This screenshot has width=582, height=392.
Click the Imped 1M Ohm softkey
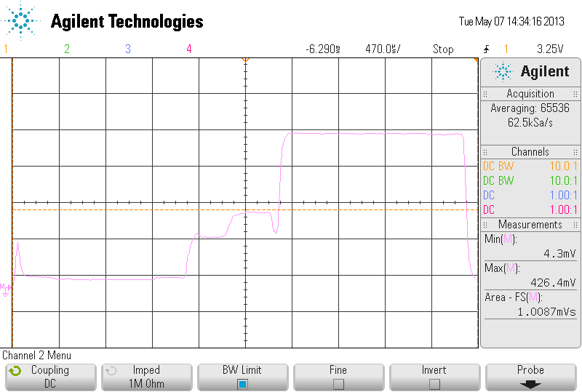[x=147, y=377]
